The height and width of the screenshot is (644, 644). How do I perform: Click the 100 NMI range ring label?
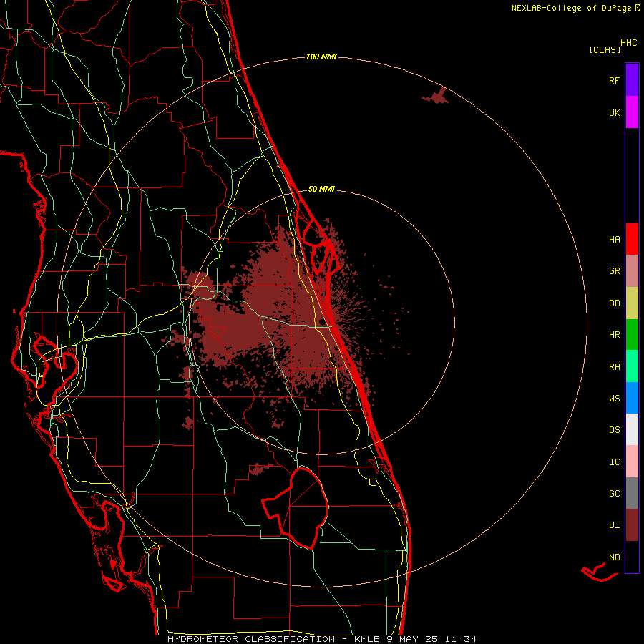[x=321, y=57]
